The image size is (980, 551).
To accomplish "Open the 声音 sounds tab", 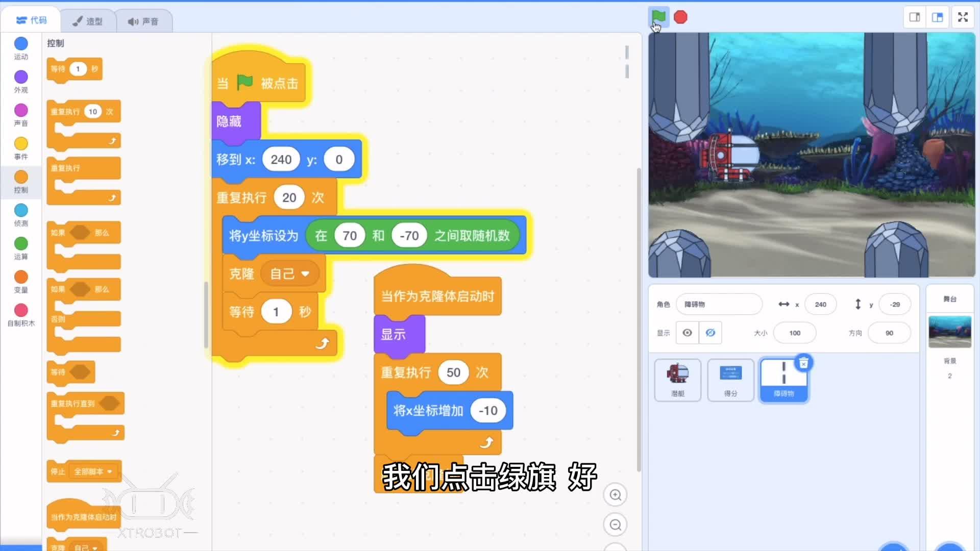I will pyautogui.click(x=143, y=21).
